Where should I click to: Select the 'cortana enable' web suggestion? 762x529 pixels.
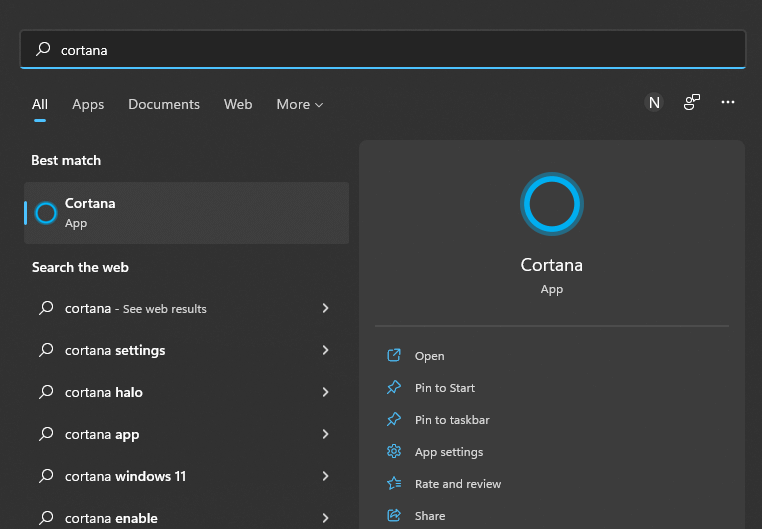(186, 518)
